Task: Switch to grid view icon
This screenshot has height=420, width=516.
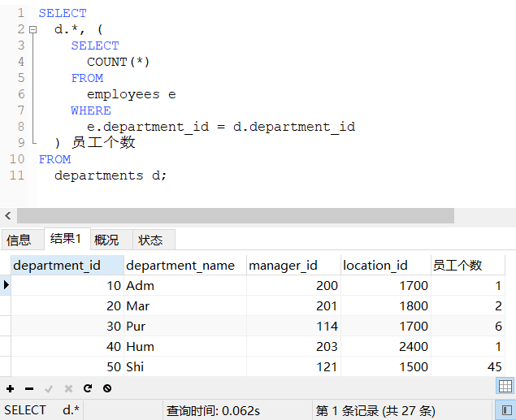Action: [x=505, y=387]
